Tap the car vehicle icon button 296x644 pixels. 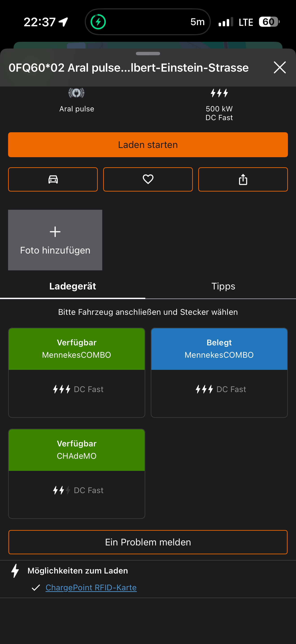[x=53, y=179]
